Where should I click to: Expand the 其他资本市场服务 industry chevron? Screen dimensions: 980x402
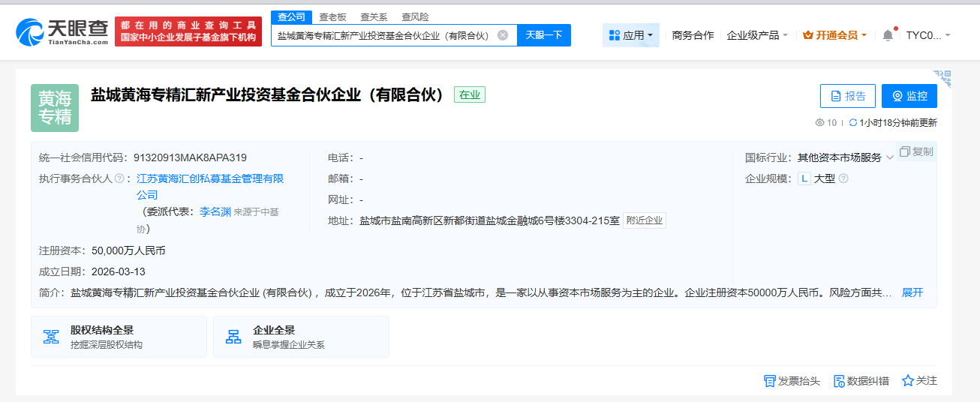[x=890, y=157]
